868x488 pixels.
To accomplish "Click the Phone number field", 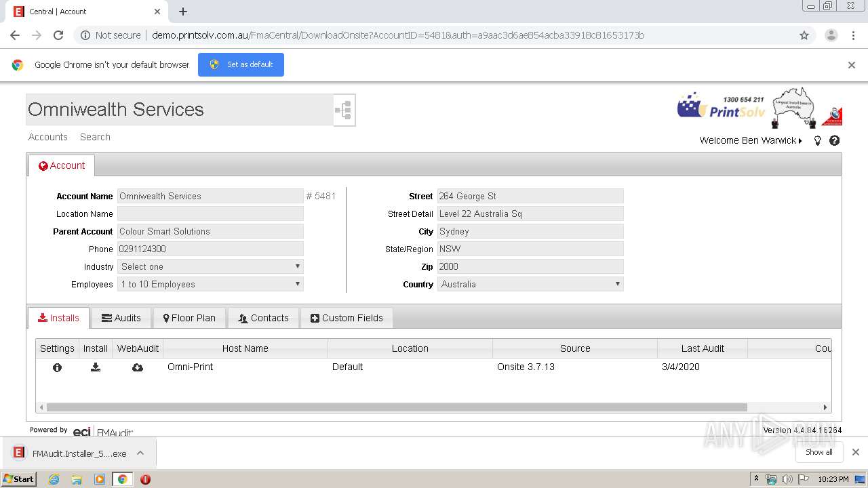I will tap(210, 249).
